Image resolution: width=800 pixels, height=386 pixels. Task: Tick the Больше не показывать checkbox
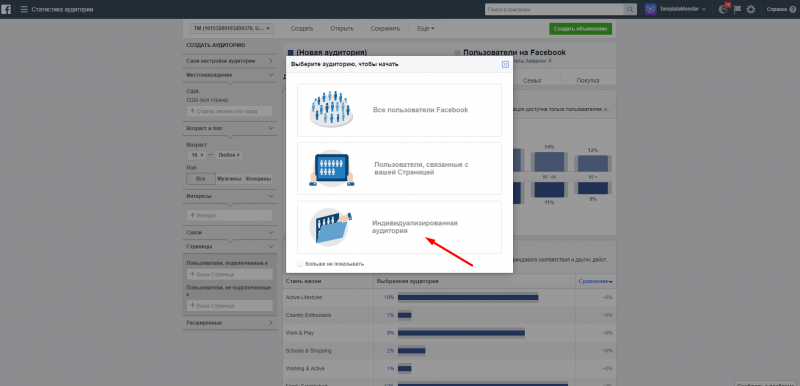[300, 264]
